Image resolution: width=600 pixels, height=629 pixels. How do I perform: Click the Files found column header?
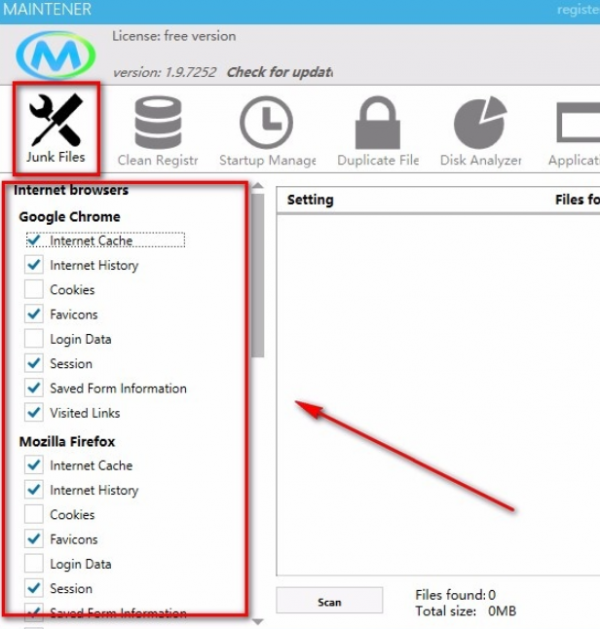click(x=577, y=199)
